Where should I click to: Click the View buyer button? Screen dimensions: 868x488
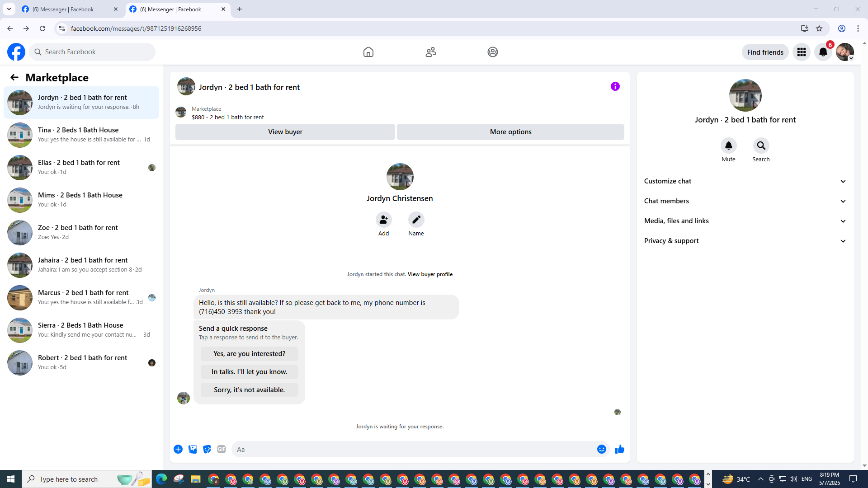click(x=285, y=132)
